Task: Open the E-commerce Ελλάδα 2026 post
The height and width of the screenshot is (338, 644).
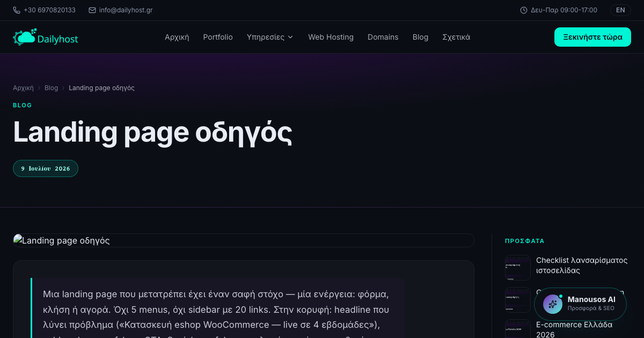Action: [574, 329]
